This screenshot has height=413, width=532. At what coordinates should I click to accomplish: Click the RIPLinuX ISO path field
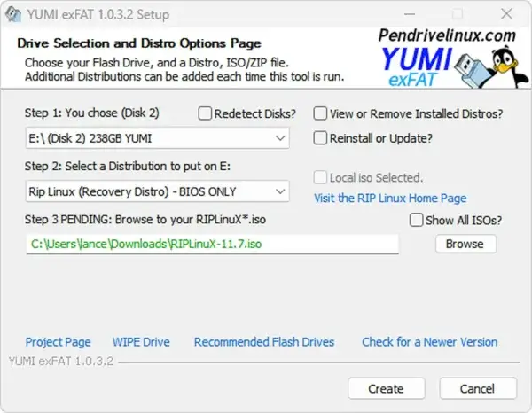[211, 244]
